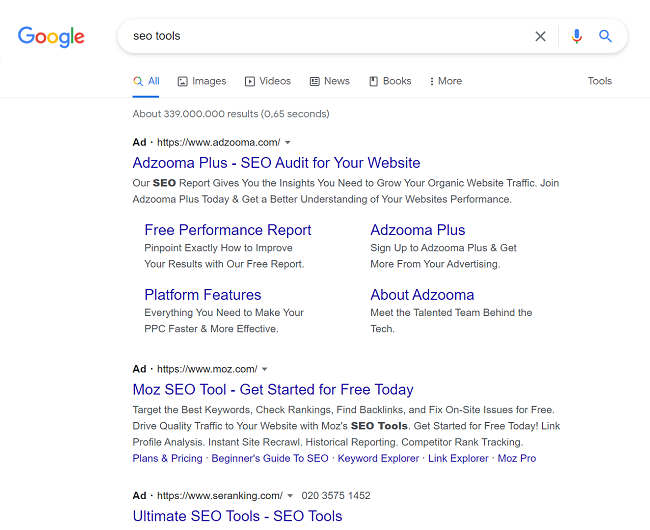Open the Adzooma Plus sitelink
650x530 pixels.
coord(418,230)
